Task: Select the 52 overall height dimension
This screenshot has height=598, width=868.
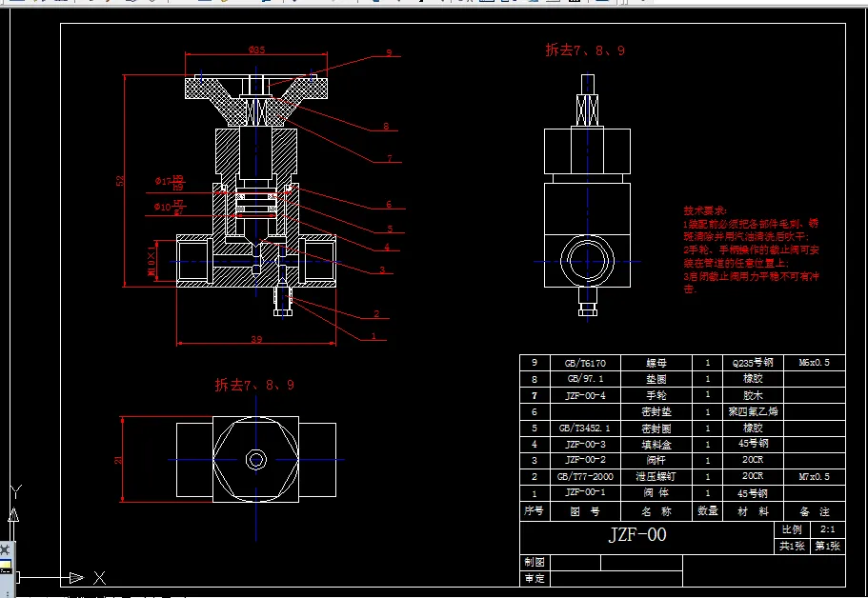Action: point(120,180)
